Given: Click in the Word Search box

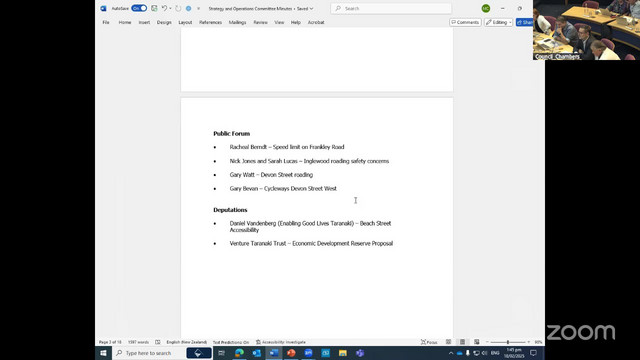Looking at the screenshot, I should [391, 8].
